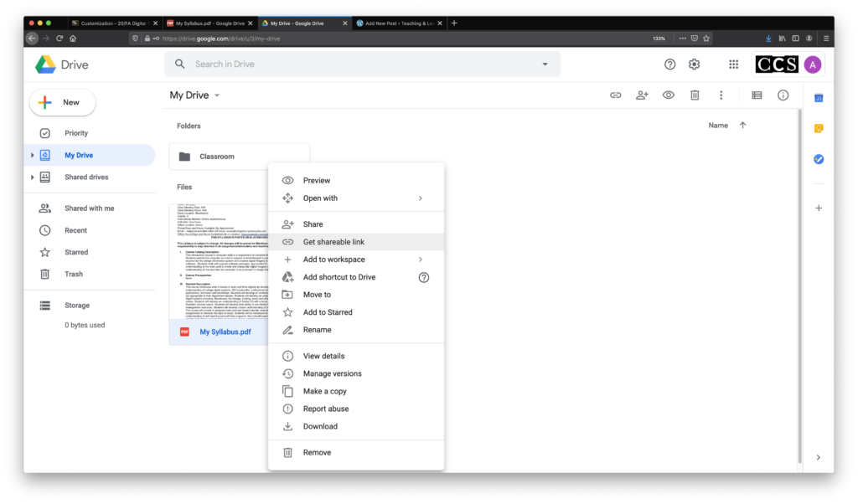Expand Shared drives in sidebar
This screenshot has width=858, height=504.
33,177
